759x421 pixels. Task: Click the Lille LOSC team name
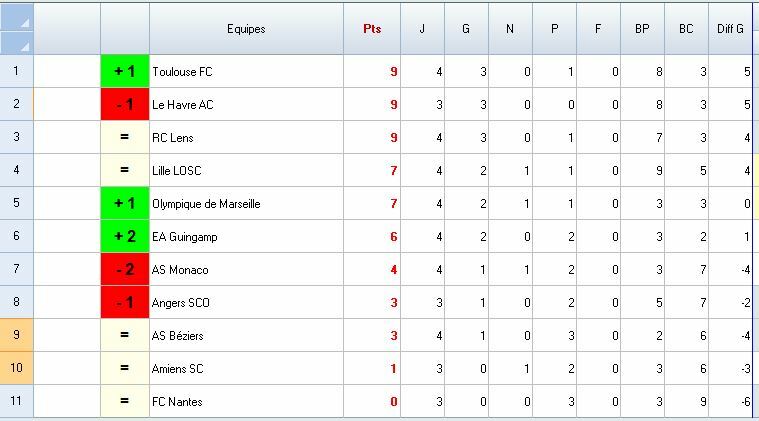(x=177, y=171)
